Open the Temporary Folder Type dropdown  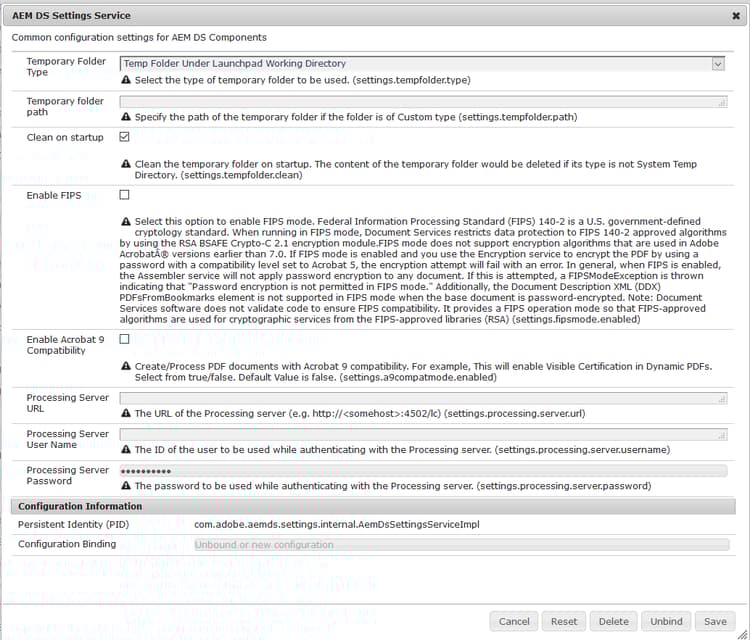(422, 64)
